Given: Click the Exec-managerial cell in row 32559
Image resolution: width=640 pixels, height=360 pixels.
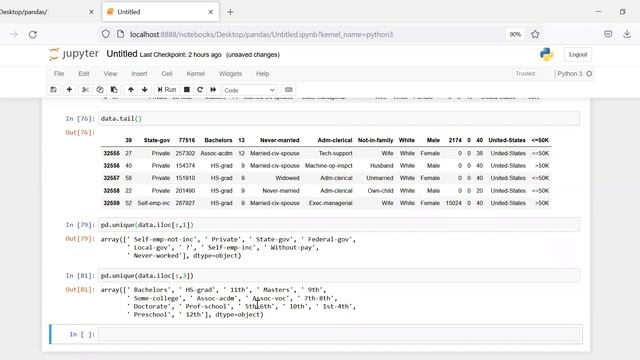Looking at the screenshot, I should click(x=331, y=203).
